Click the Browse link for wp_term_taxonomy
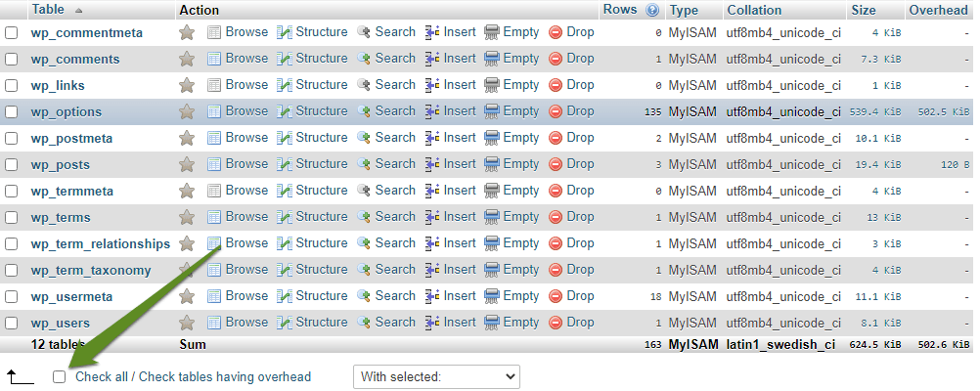 point(246,270)
